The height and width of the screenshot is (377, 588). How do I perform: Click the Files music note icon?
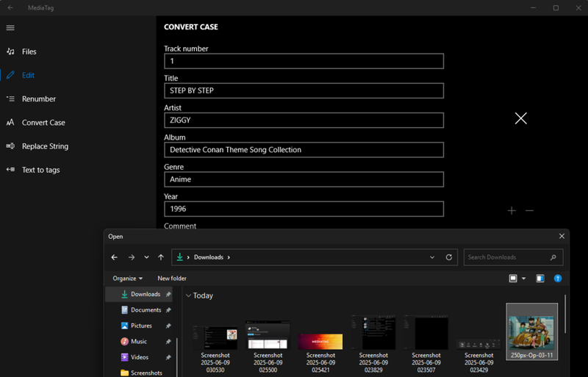[x=10, y=51]
